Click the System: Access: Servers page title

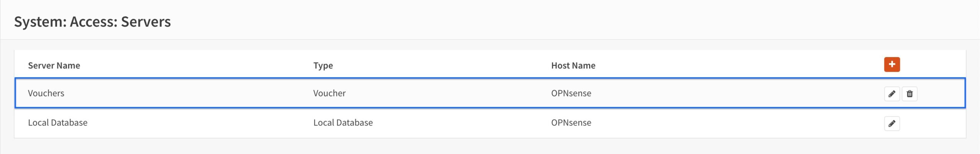pos(92,22)
